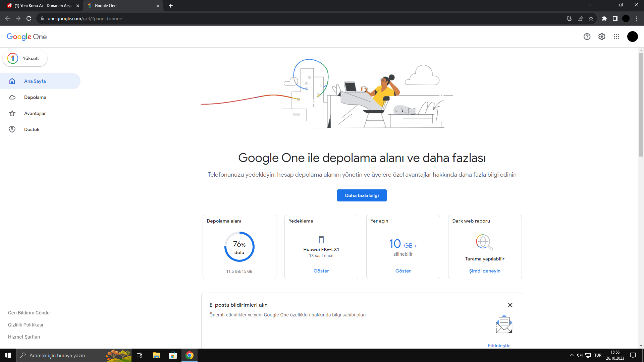Toggle Chrome side panel icon

coord(615,18)
